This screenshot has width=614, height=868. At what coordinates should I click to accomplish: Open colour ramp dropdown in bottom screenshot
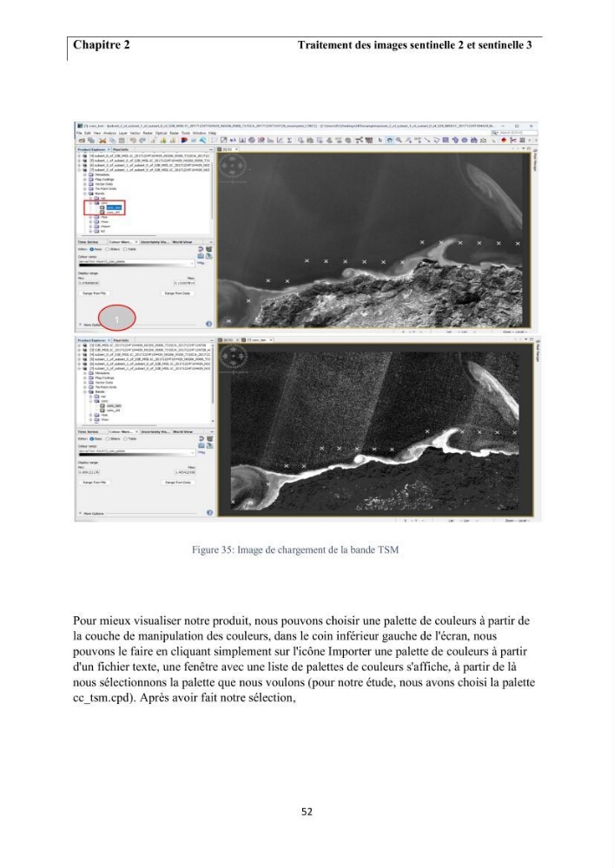[192, 453]
